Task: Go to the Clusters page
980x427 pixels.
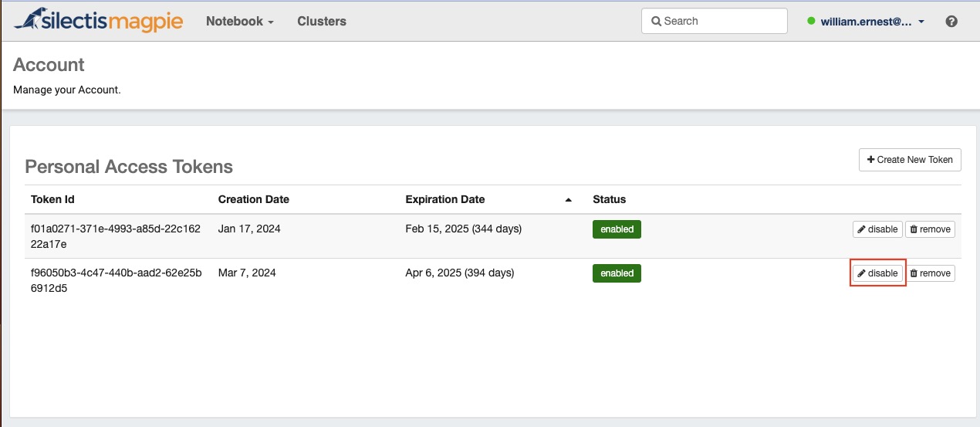Action: 322,22
